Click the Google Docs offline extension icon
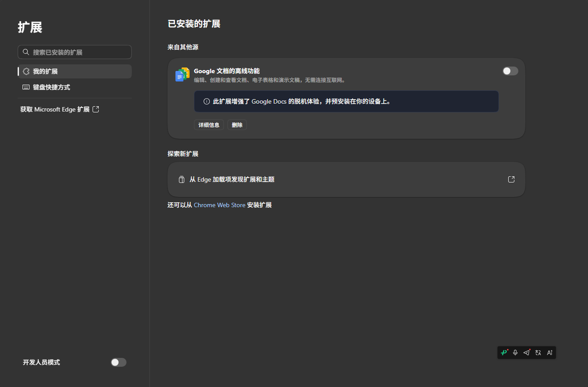Image resolution: width=588 pixels, height=387 pixels. (x=182, y=75)
